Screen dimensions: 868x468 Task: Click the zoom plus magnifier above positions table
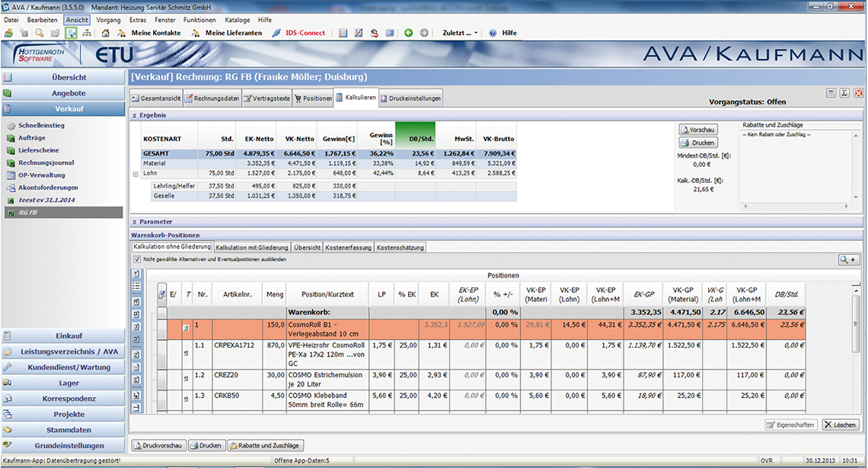click(848, 260)
